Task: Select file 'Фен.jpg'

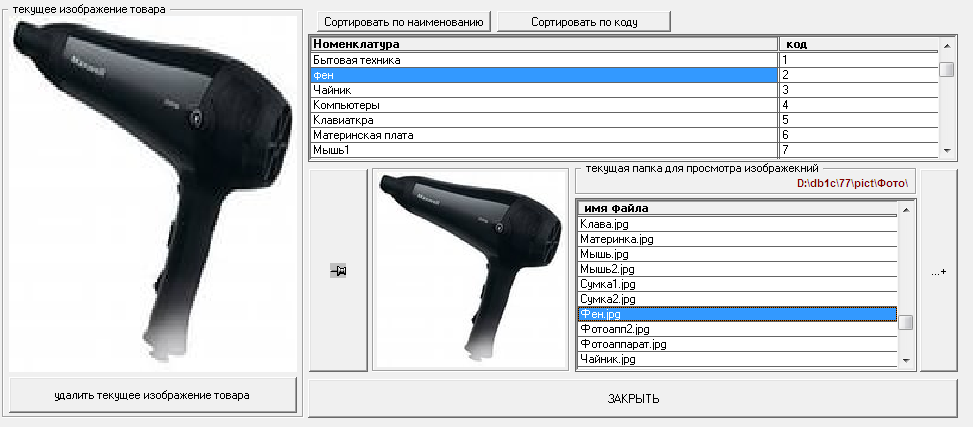Action: (x=737, y=314)
